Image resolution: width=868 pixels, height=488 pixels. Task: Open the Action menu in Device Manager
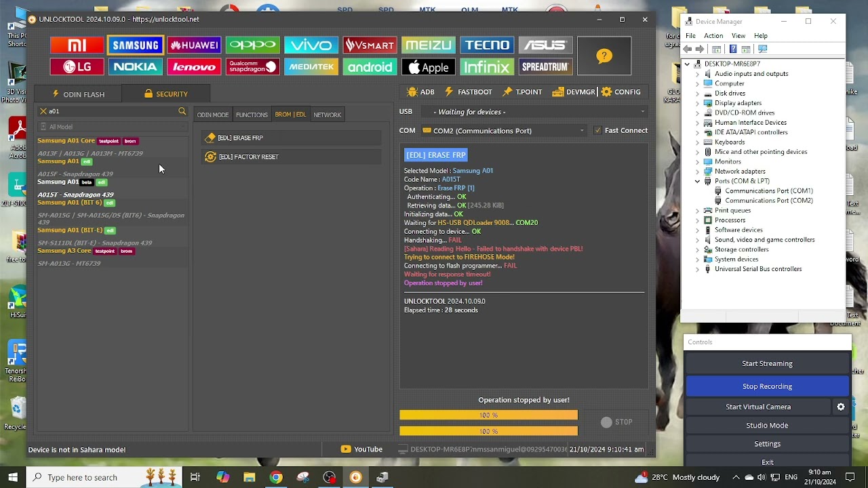pos(713,36)
